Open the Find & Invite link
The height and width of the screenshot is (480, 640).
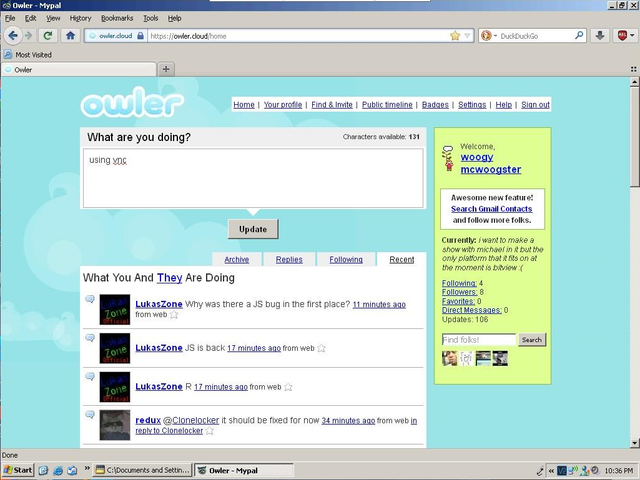[332, 105]
